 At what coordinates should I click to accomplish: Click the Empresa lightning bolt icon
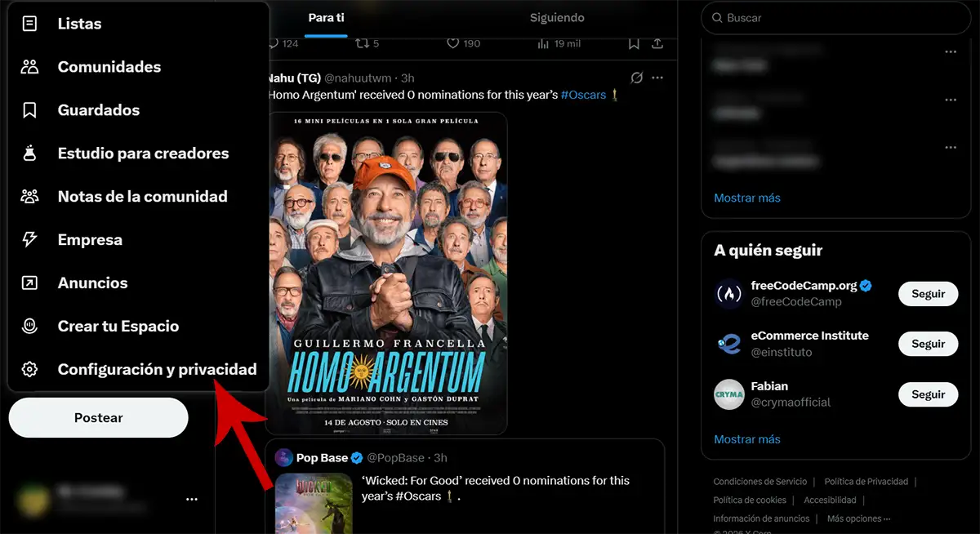point(29,240)
